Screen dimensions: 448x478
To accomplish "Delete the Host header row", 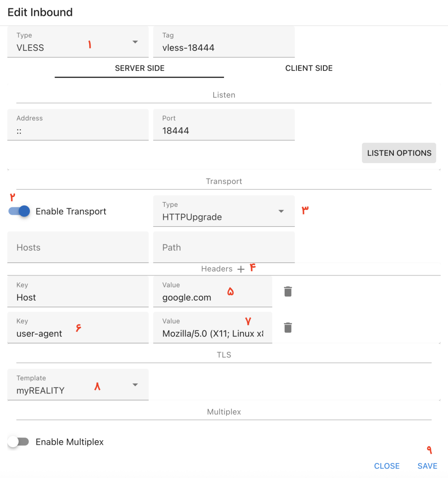I will [288, 292].
